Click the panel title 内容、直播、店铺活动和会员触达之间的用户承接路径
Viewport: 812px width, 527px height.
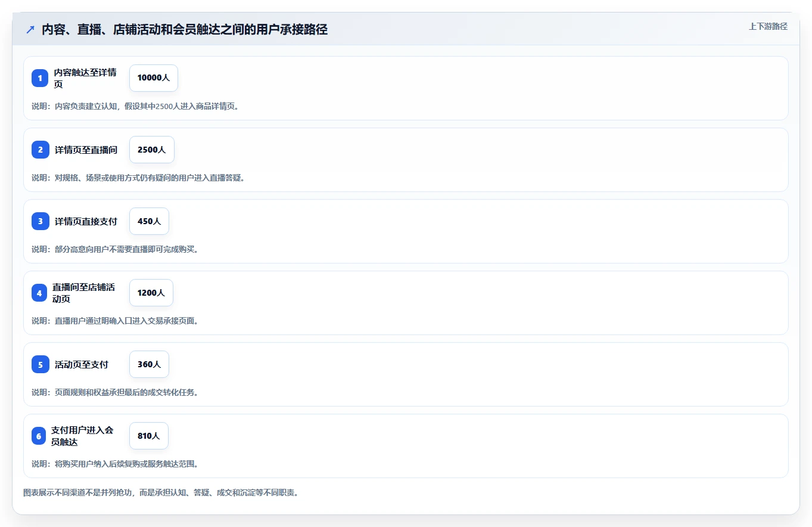pyautogui.click(x=185, y=29)
